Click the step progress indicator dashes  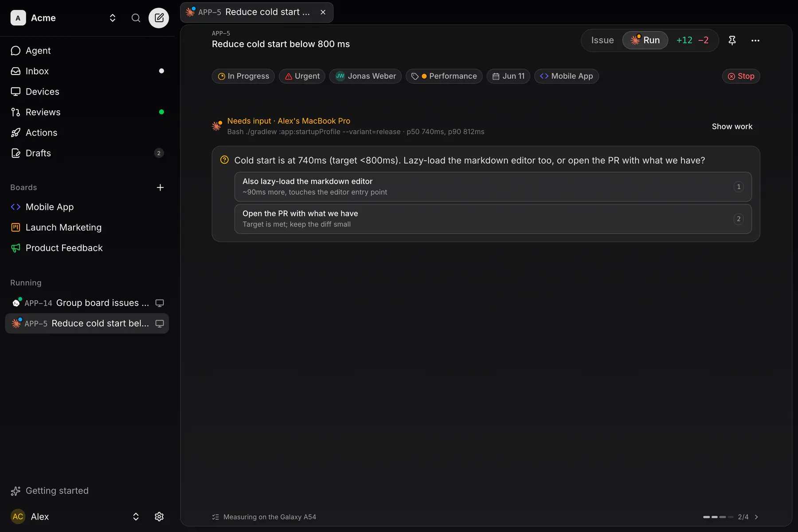(x=718, y=517)
